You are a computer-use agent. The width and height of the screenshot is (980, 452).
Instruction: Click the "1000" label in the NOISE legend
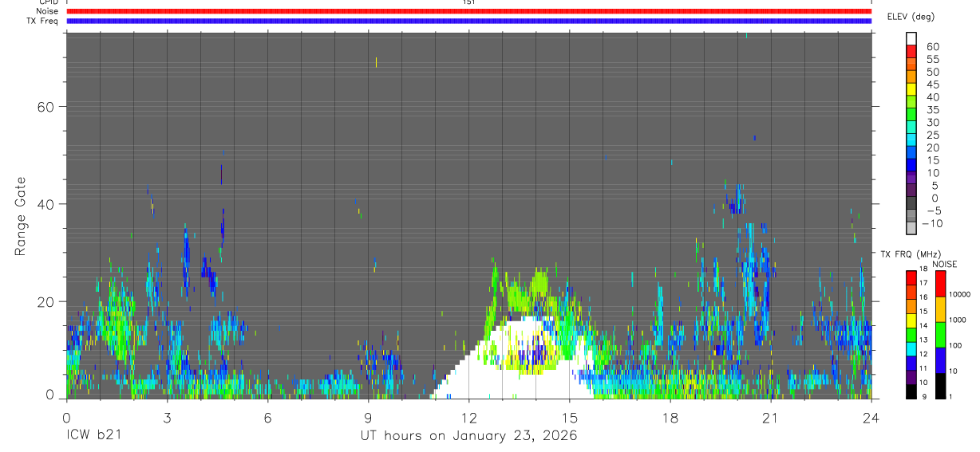(959, 320)
